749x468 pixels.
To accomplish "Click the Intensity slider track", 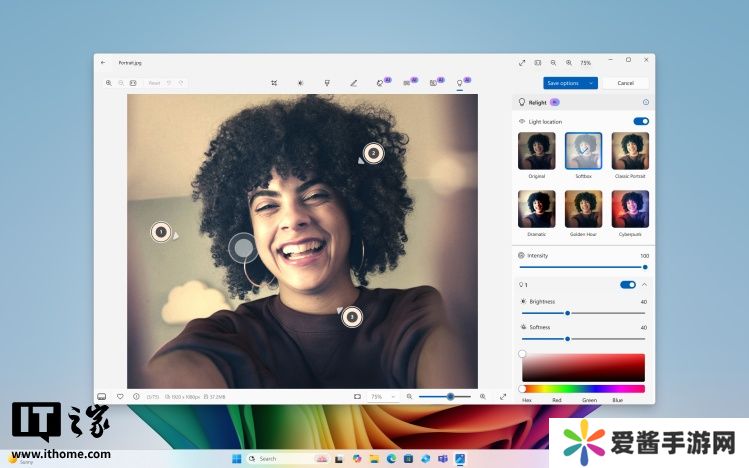I will (582, 267).
